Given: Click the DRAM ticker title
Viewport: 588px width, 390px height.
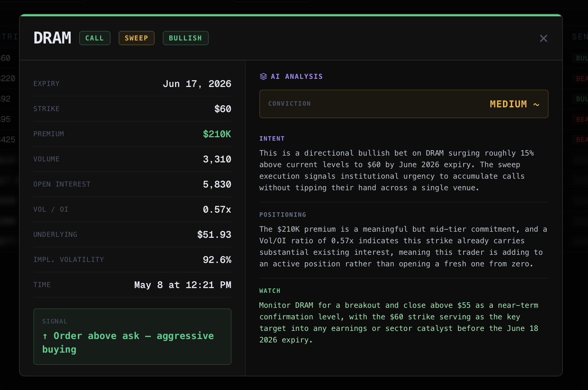Looking at the screenshot, I should pos(52,38).
